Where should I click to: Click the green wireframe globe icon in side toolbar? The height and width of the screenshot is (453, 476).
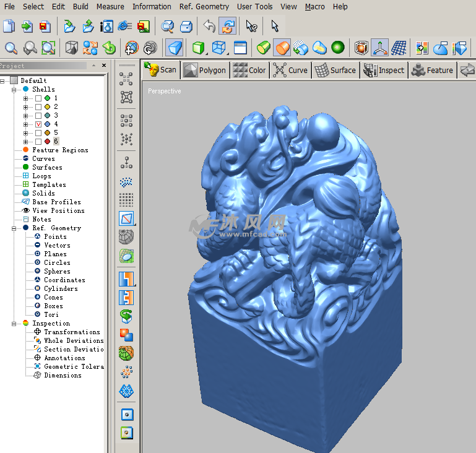tap(126, 353)
